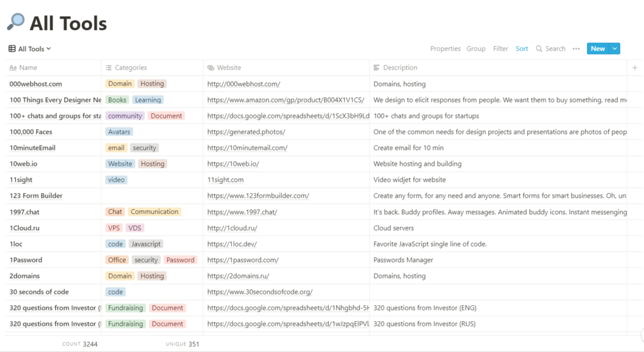The width and height of the screenshot is (644, 352).
Task: Click the page magnifier emoji icon
Action: pyautogui.click(x=15, y=22)
